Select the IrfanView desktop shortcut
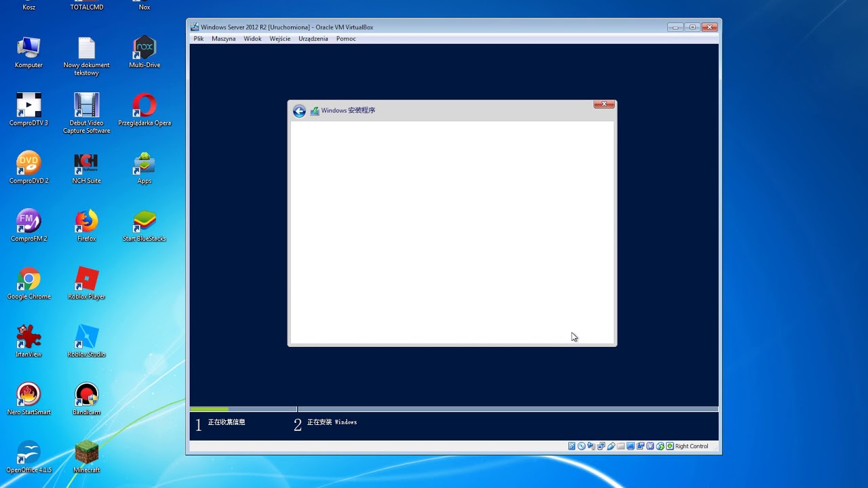This screenshot has width=868, height=488. [x=28, y=341]
